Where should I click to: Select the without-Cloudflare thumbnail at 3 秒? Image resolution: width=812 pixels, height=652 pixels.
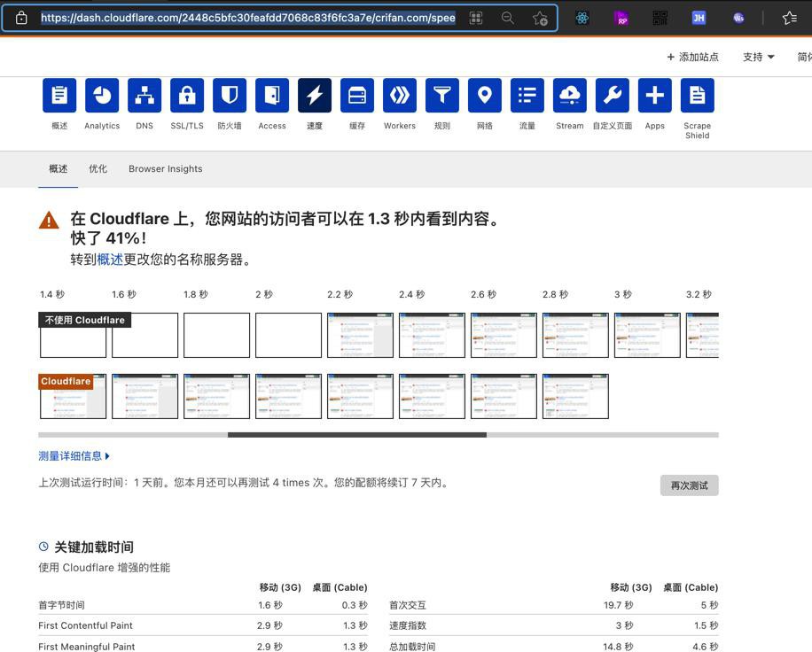click(647, 336)
